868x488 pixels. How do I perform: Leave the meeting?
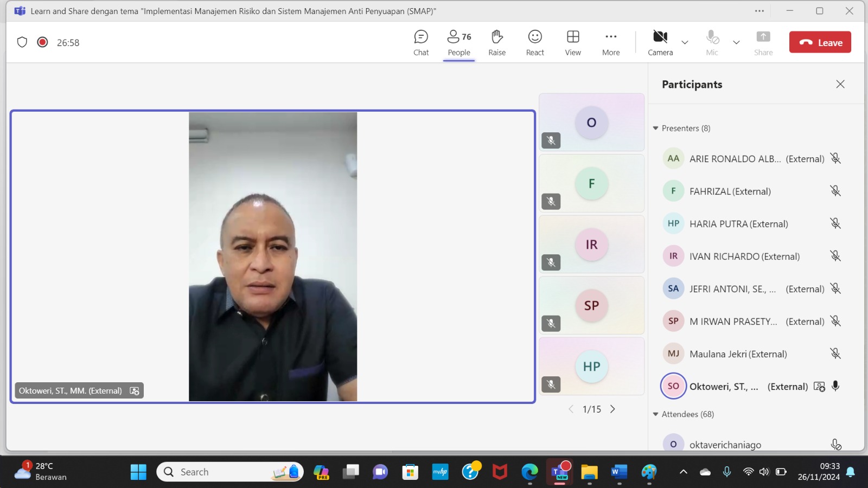[820, 42]
